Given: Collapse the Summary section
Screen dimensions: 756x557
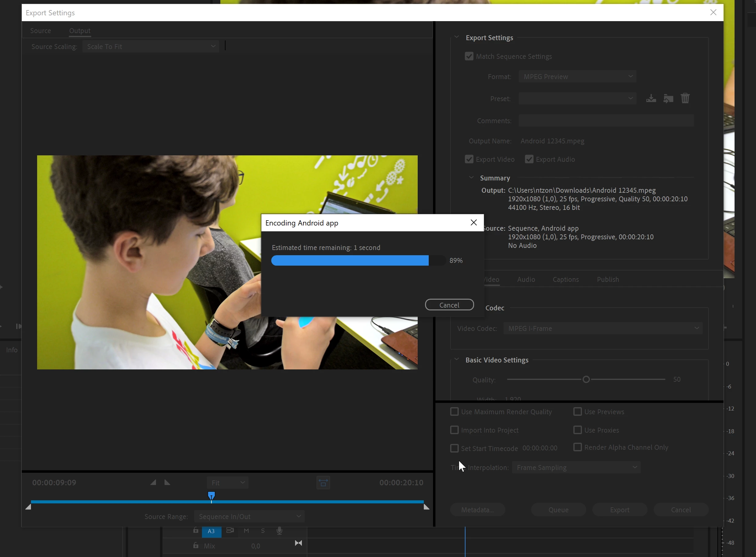Looking at the screenshot, I should click(471, 178).
